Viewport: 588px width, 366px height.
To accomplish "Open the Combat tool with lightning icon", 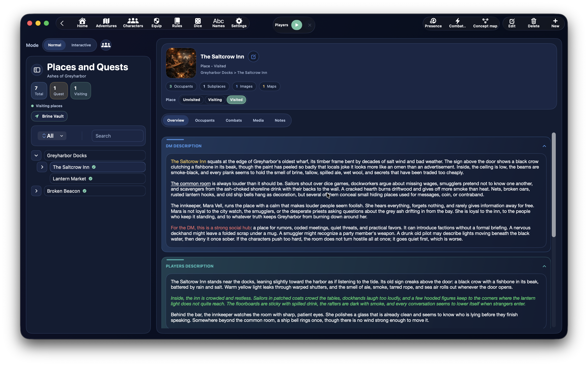I will point(457,23).
